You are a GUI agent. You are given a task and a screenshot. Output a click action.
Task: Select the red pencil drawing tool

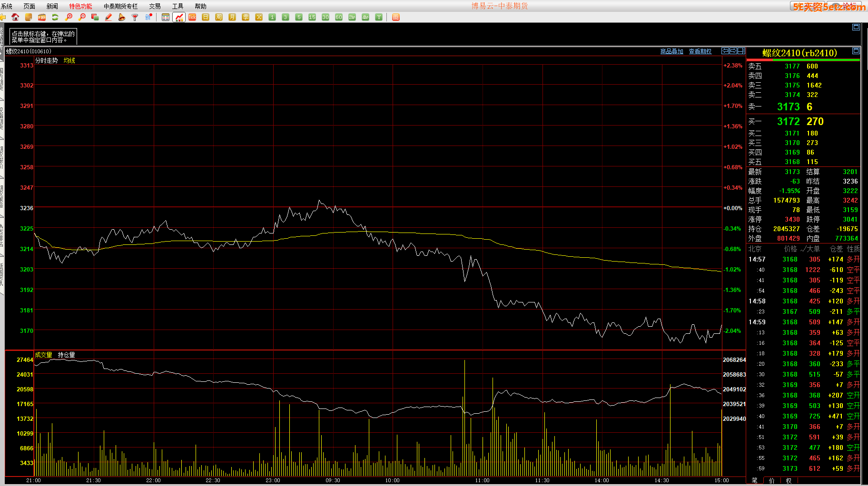(x=108, y=17)
